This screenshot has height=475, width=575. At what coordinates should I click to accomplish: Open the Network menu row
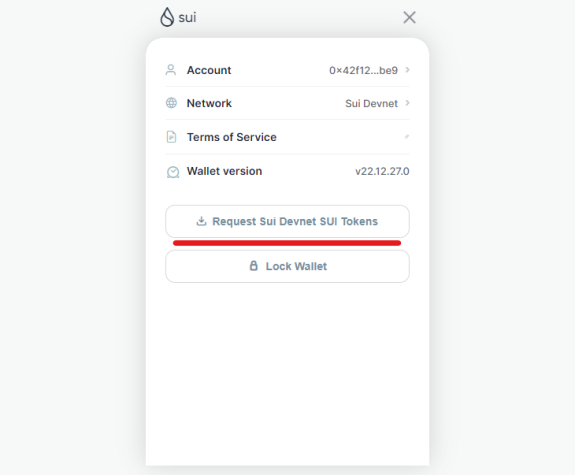click(x=287, y=103)
